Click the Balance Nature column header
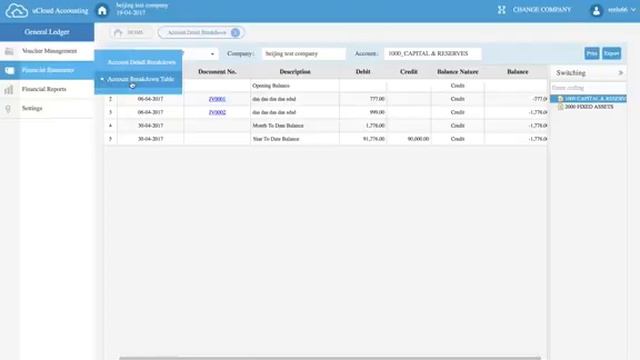This screenshot has width=640, height=360. click(x=458, y=72)
